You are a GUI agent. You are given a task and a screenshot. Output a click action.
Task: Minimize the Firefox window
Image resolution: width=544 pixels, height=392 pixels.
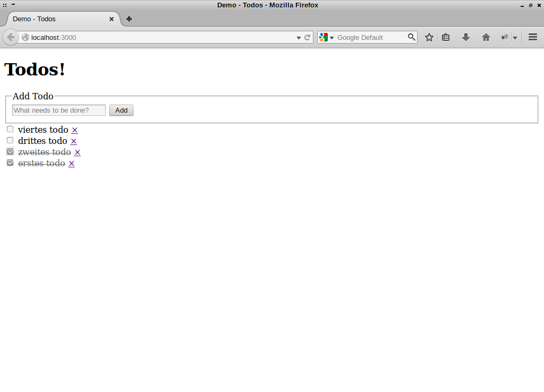click(x=522, y=5)
